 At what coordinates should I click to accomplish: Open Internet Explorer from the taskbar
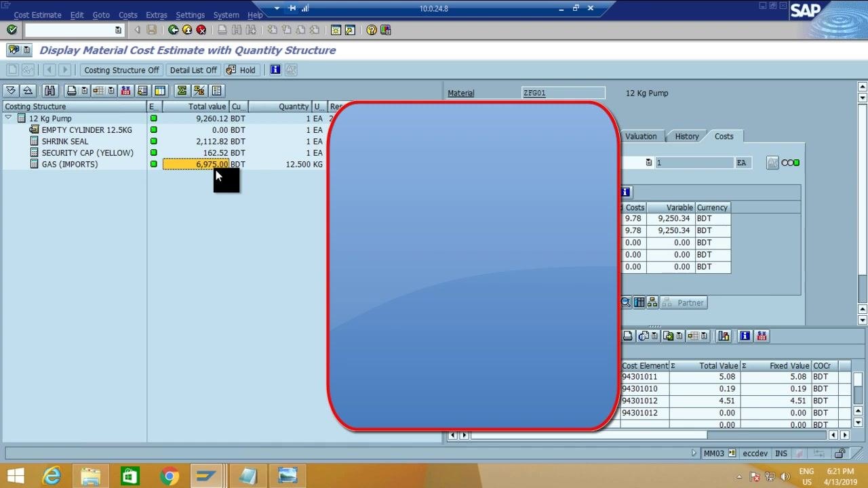pos(52,476)
